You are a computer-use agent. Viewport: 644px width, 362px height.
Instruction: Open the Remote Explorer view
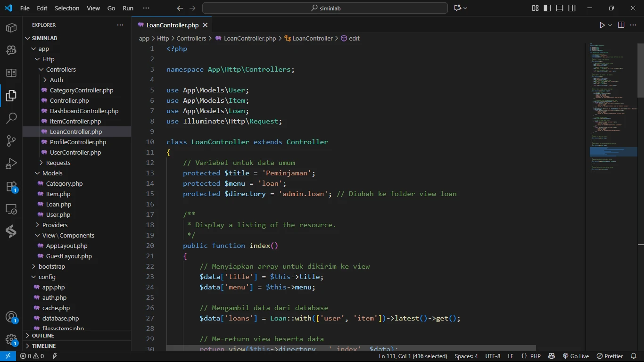(11, 209)
